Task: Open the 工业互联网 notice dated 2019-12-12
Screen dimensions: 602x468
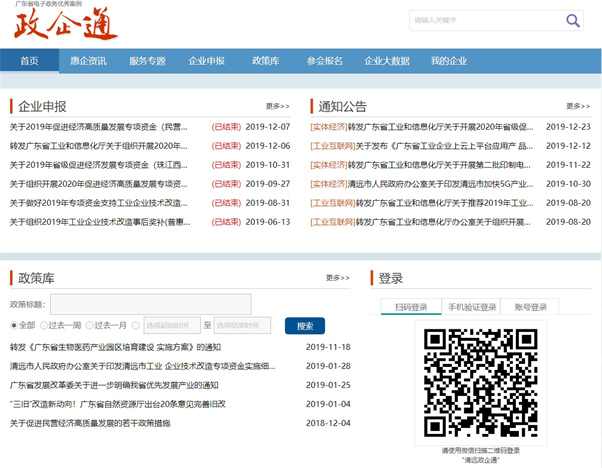Action: click(422, 146)
